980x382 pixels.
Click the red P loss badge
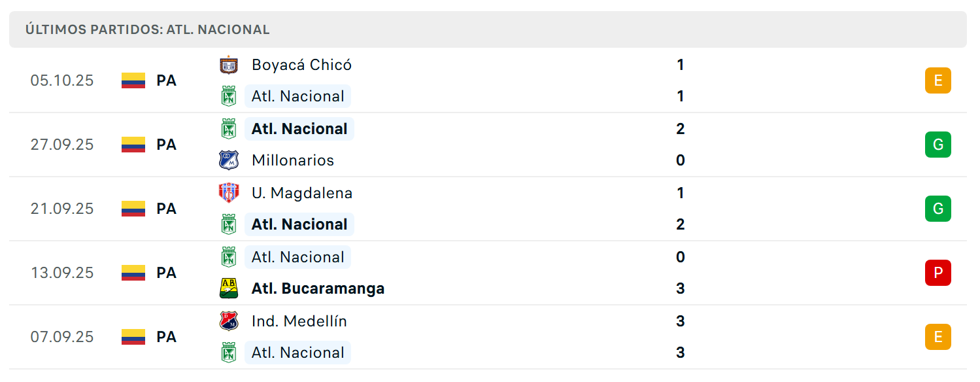coord(938,273)
